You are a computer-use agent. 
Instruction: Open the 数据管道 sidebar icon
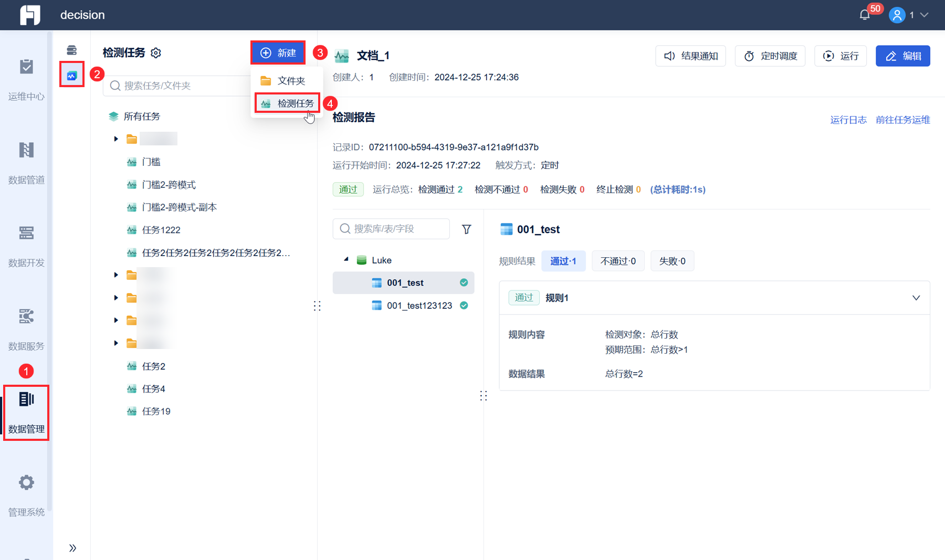[x=26, y=150]
